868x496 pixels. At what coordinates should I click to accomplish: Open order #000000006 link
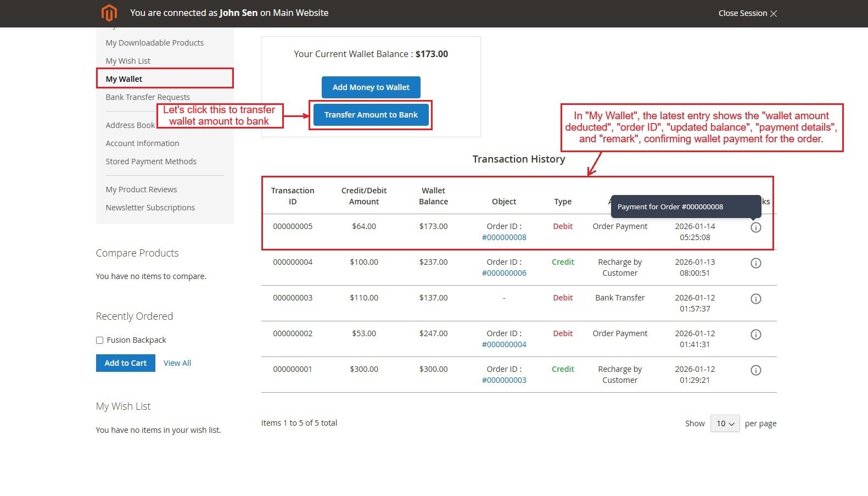click(x=504, y=273)
